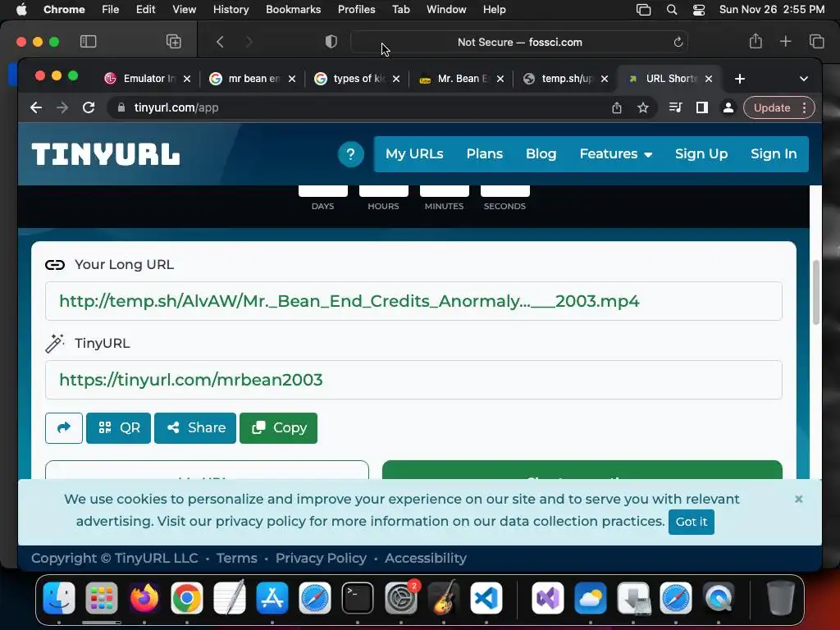Open GarageBand from the Dock

[x=444, y=597]
